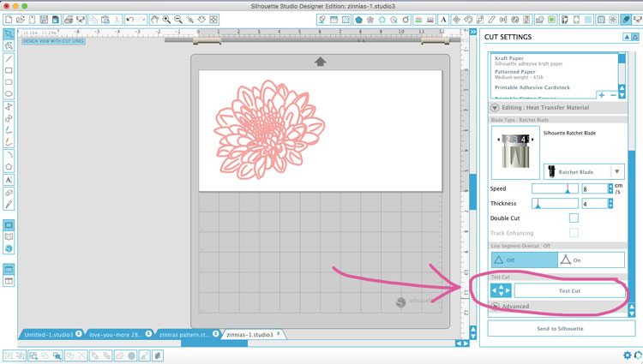Undo the last action
Screen dimensions: 643x364
(130, 19)
